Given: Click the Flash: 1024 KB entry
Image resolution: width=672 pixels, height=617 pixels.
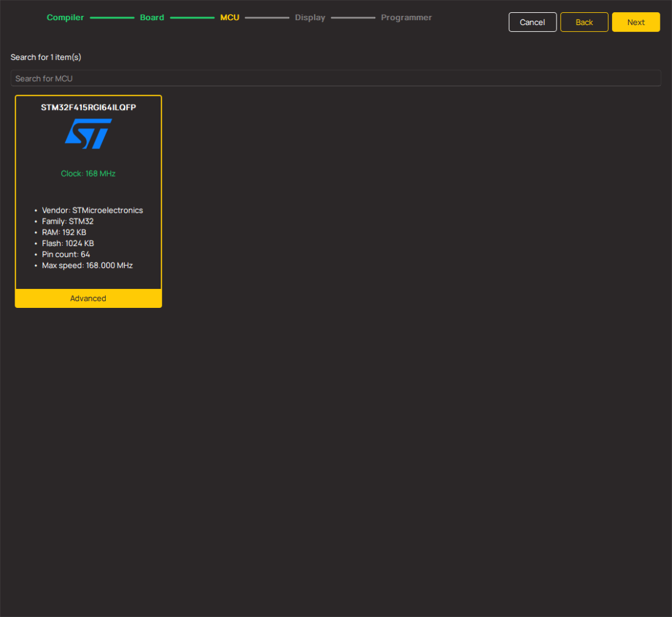Looking at the screenshot, I should click(68, 243).
